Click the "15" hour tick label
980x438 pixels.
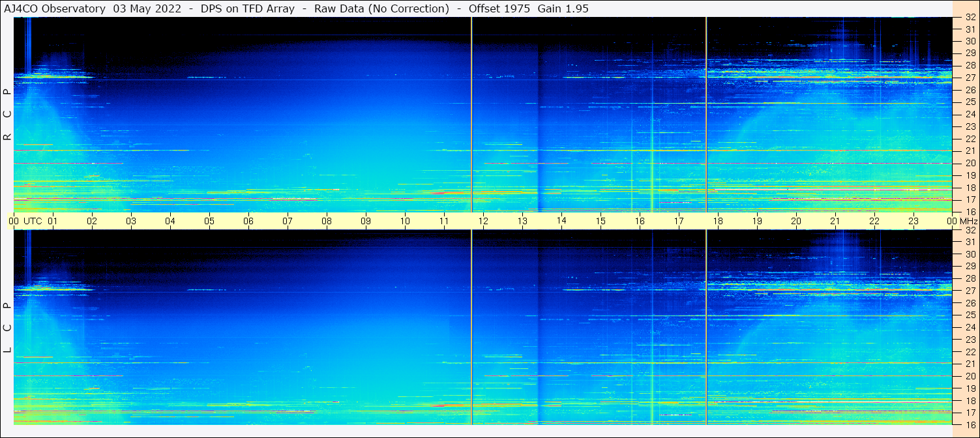tap(601, 221)
